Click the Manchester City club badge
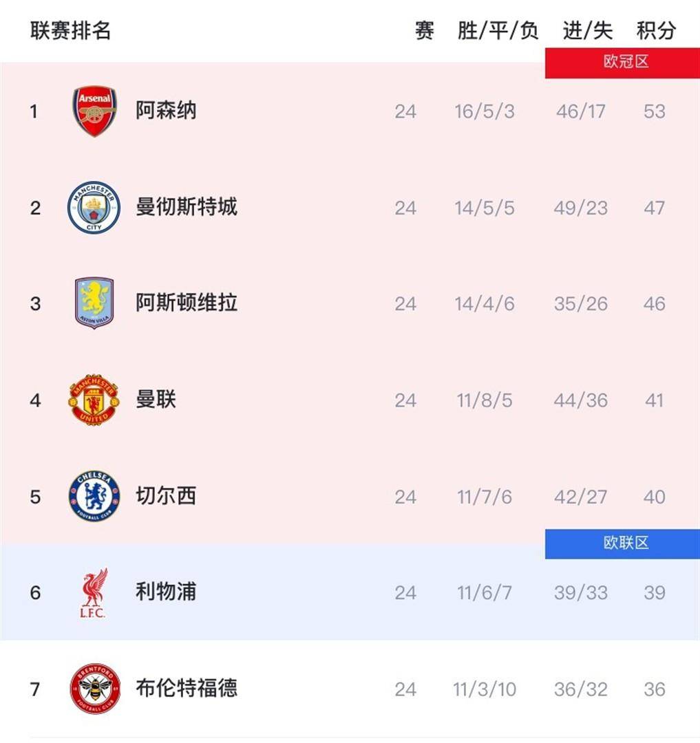 pos(93,207)
